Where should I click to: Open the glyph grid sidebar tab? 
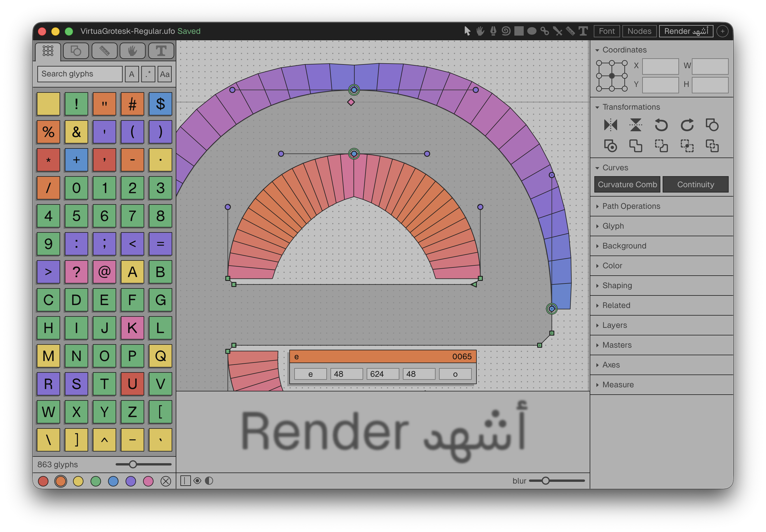(48, 51)
